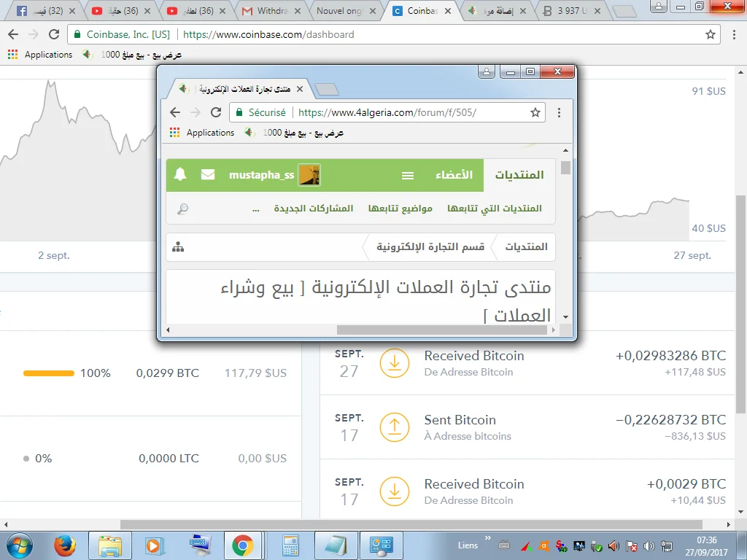Open the Calculator from the taskbar
The image size is (747, 560).
(291, 545)
